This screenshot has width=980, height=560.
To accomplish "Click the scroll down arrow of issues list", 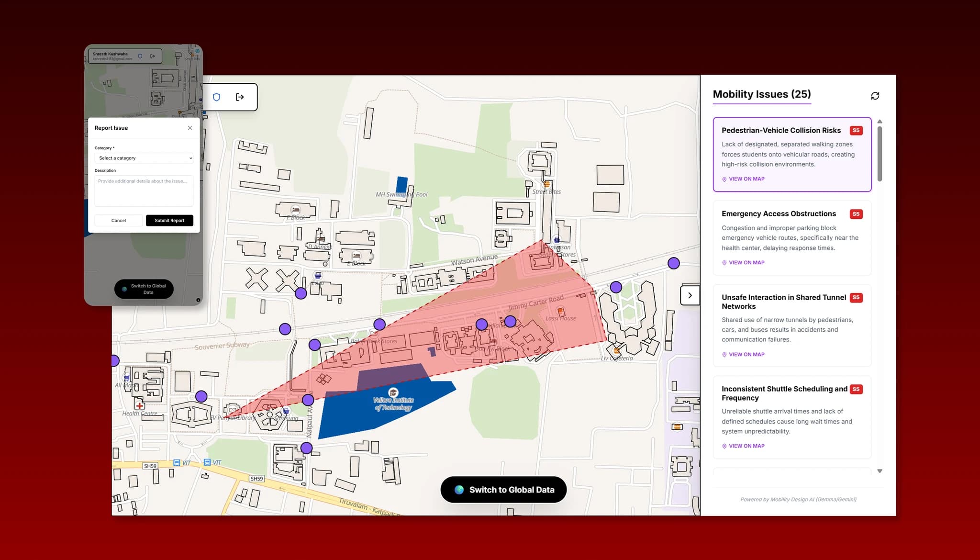I will 880,471.
